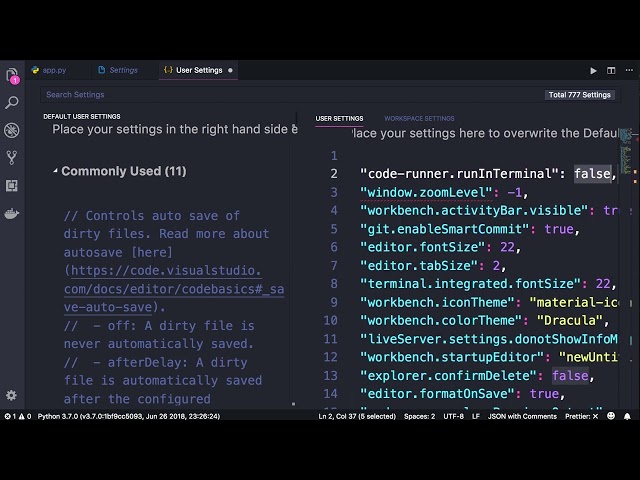Screen dimensions: 640x480
Task: Open the code.visualstudio.com autosave docs link
Action: (173, 289)
